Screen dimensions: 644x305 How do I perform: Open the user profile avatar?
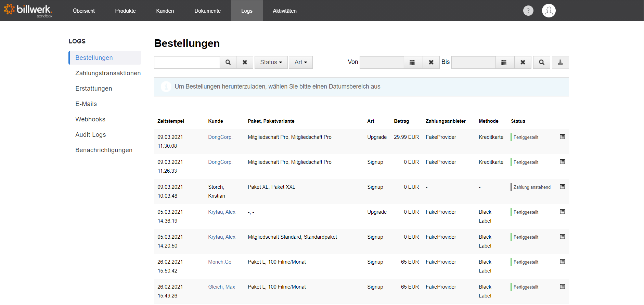click(x=549, y=11)
